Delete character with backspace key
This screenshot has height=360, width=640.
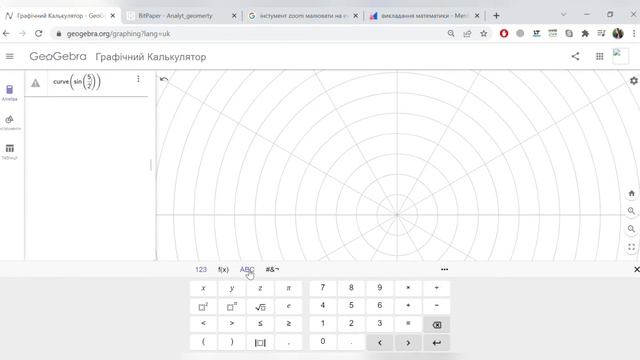(x=437, y=325)
